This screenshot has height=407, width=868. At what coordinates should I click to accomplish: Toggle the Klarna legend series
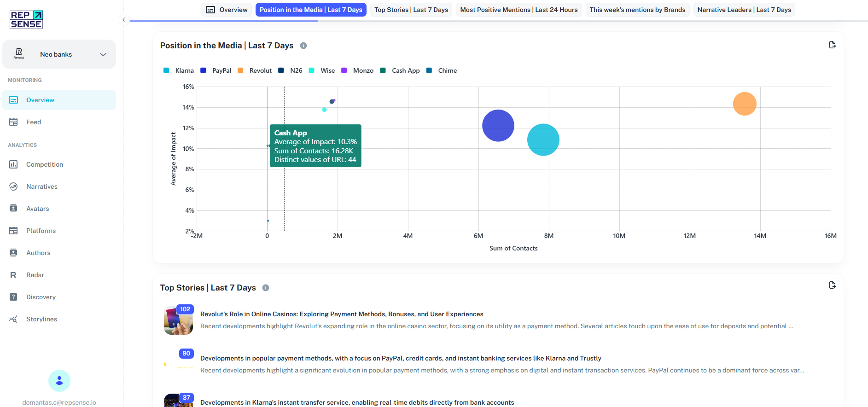pyautogui.click(x=179, y=70)
